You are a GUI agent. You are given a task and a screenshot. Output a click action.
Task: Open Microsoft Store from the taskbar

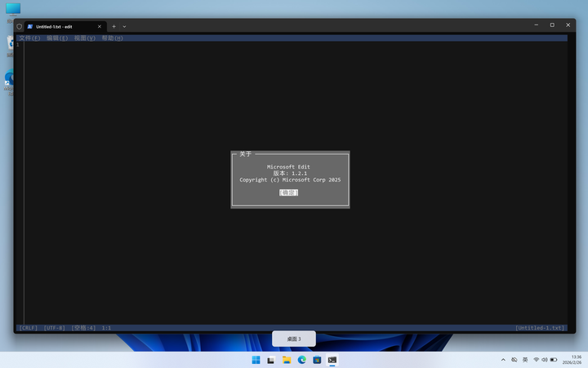pos(317,360)
